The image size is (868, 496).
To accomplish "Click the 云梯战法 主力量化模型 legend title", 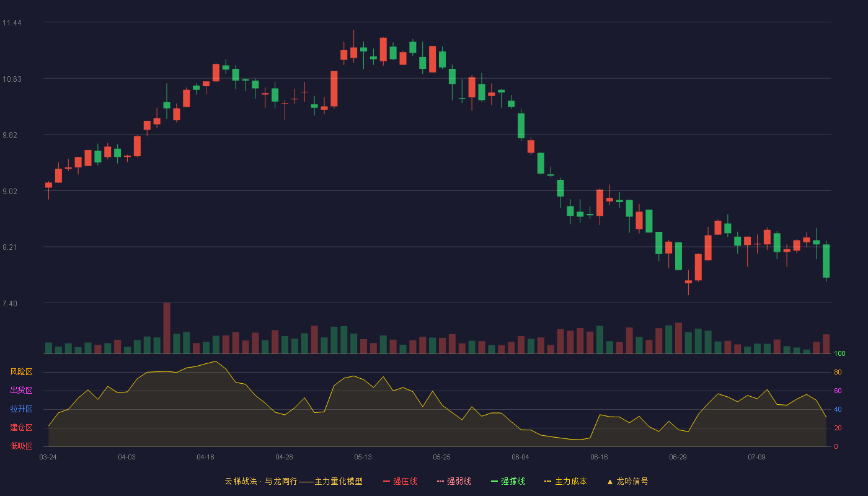I will click(x=294, y=481).
